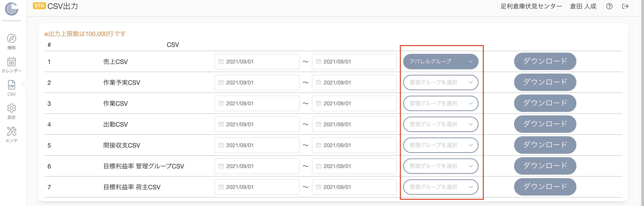Screen dimensions: 644x206
Task: Open 管理グループを選択 dropdown for 作業予実CSV
Action: point(440,83)
